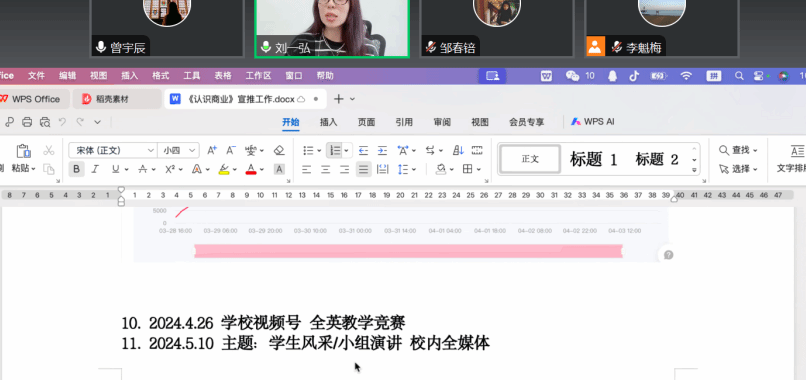Toggle italic formatting
The image size is (806, 380).
[95, 169]
